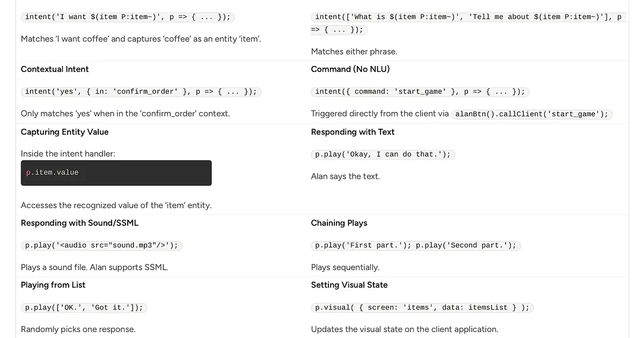The width and height of the screenshot is (644, 338).
Task: Click the 'First part.' chained play code
Action: [x=415, y=246]
